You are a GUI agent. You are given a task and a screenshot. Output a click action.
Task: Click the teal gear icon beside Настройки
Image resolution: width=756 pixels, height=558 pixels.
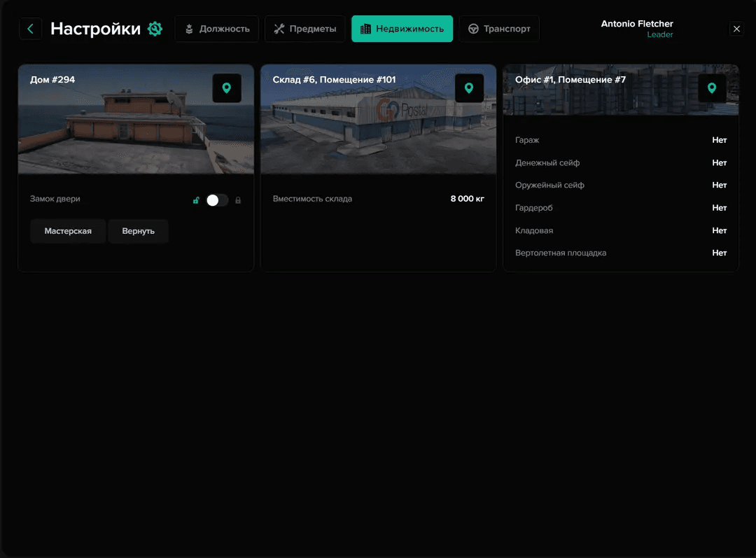pyautogui.click(x=155, y=29)
